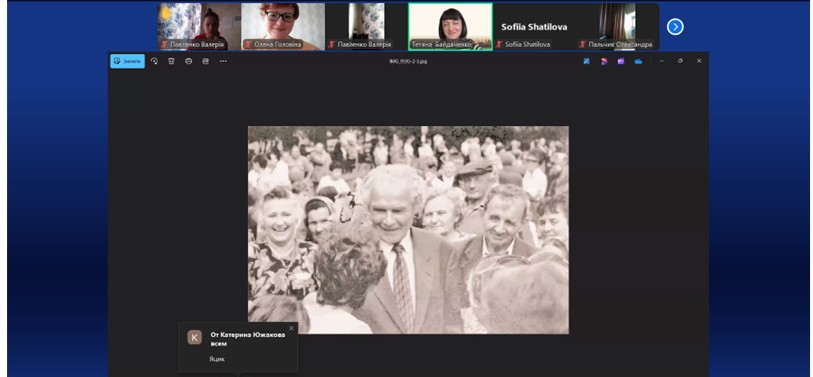Screen dimensions: 813x377
Task: Minimize the Photos window
Action: click(x=662, y=61)
